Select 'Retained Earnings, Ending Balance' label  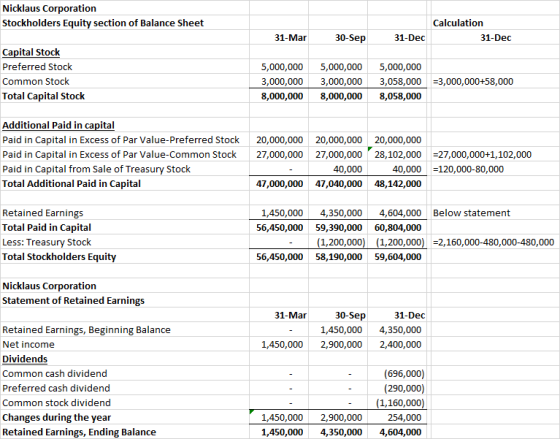[79, 432]
